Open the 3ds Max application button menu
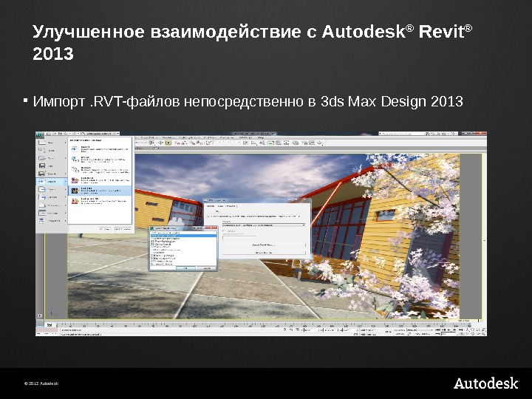The image size is (532, 399). 39,135
